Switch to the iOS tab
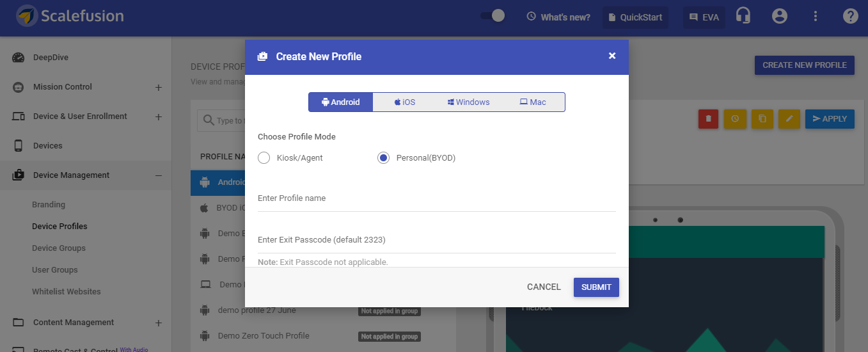The image size is (868, 352). coord(404,102)
